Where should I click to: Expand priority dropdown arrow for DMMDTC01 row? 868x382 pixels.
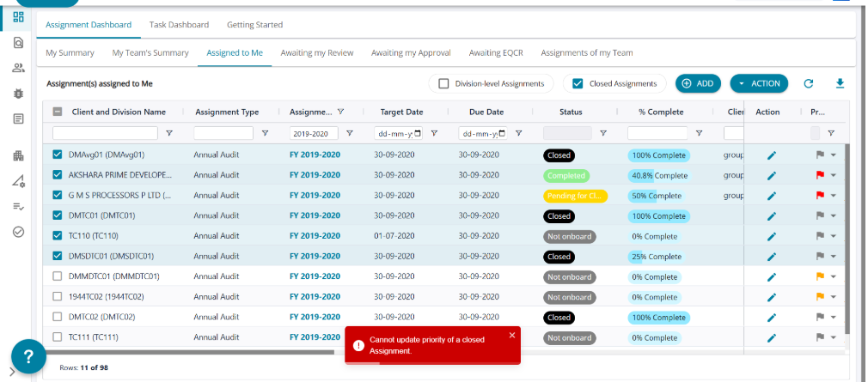[x=833, y=276]
